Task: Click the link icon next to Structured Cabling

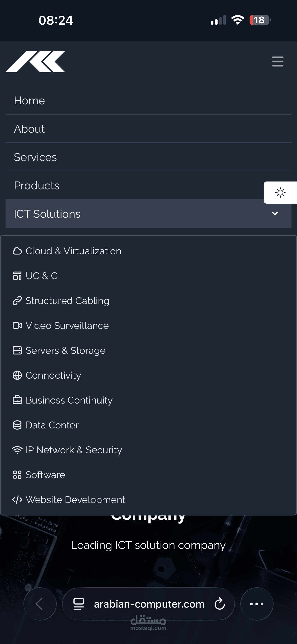Action: tap(17, 301)
